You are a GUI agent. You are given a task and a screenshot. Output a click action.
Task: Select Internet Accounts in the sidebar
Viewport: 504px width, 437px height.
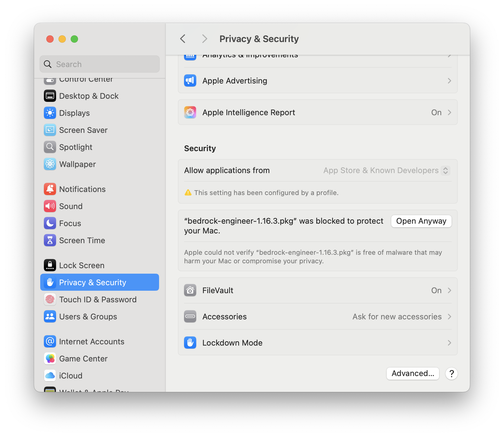(92, 341)
